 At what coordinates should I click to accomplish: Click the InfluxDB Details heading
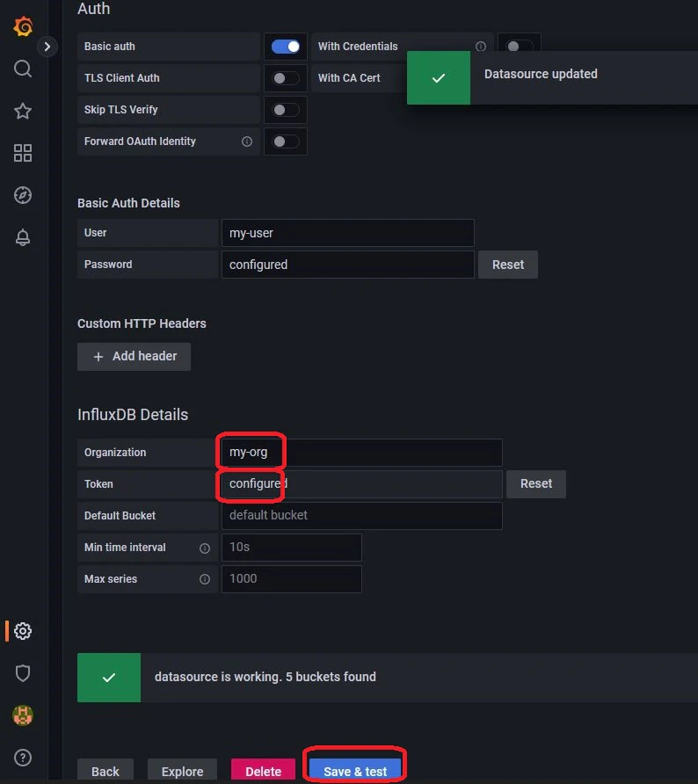(133, 415)
